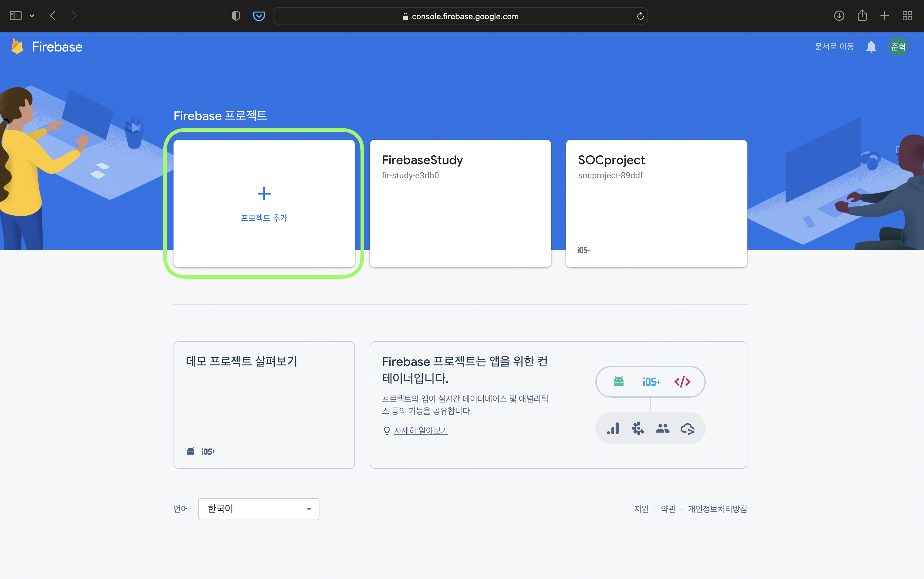The image size is (924, 579).
Task: Click the 프로젝트 추가 card
Action: [x=264, y=203]
